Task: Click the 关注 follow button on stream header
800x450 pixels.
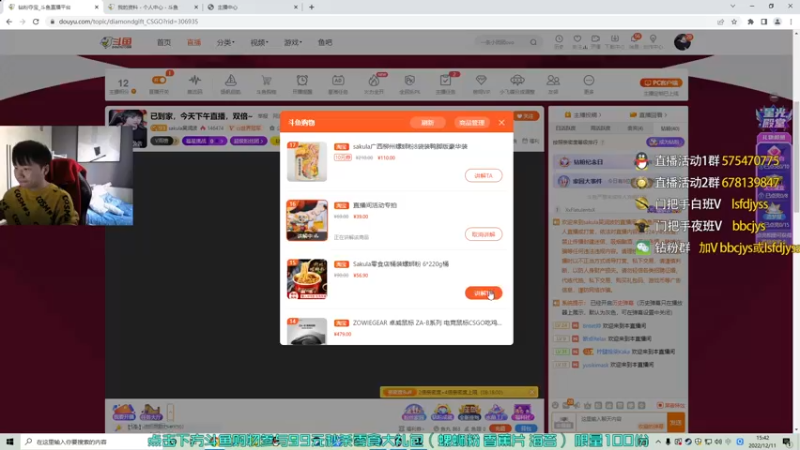Action: pyautogui.click(x=526, y=116)
